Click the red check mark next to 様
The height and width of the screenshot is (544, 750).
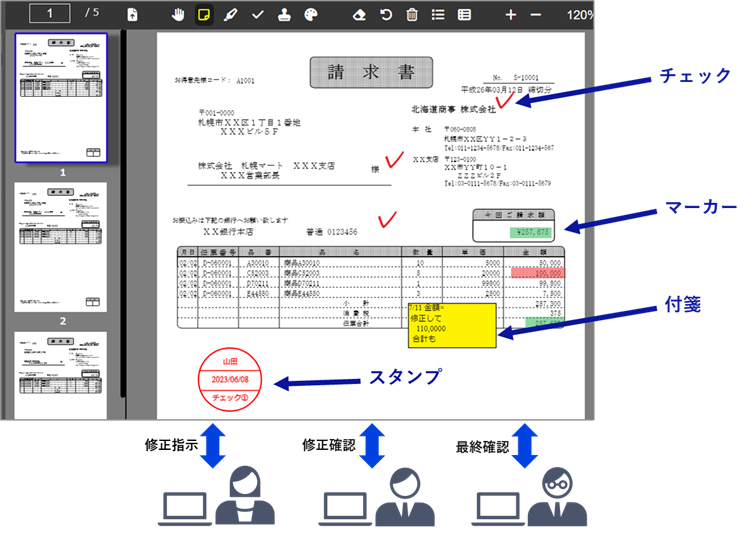point(395,160)
